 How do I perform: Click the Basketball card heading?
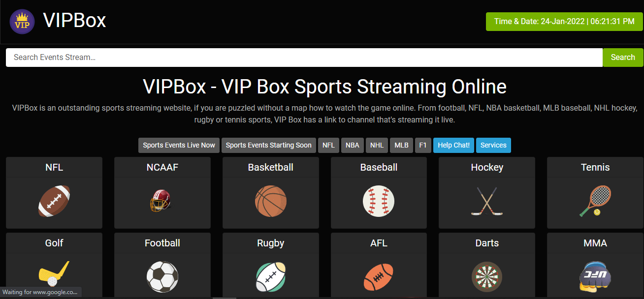tap(271, 167)
